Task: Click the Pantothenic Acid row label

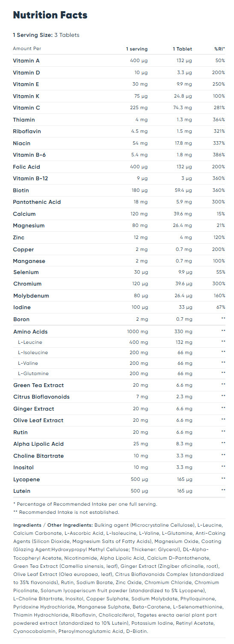Action: [x=37, y=202]
